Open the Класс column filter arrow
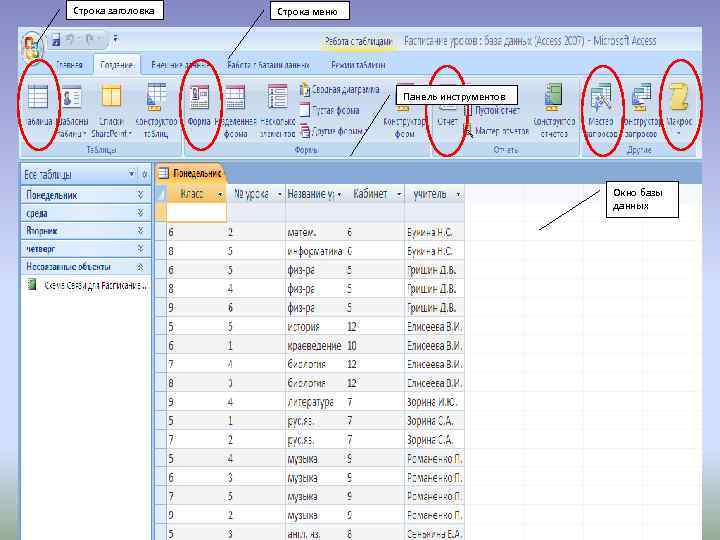The width and height of the screenshot is (720, 540). 220,195
